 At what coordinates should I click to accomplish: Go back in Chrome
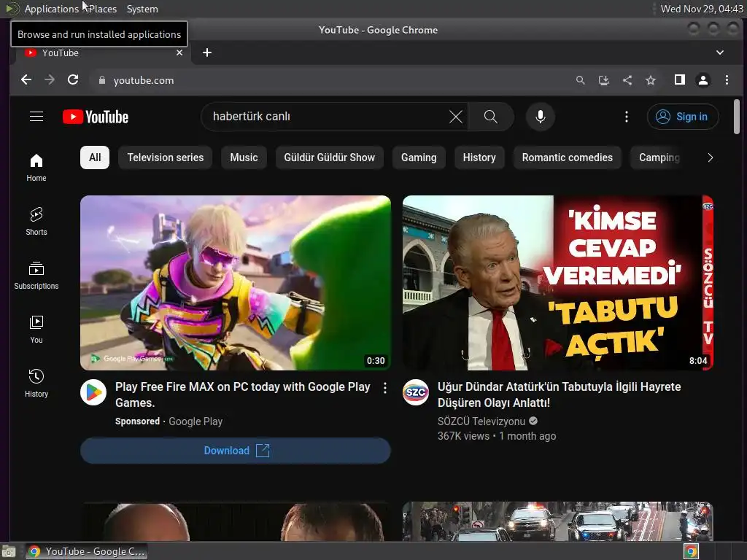(x=26, y=80)
